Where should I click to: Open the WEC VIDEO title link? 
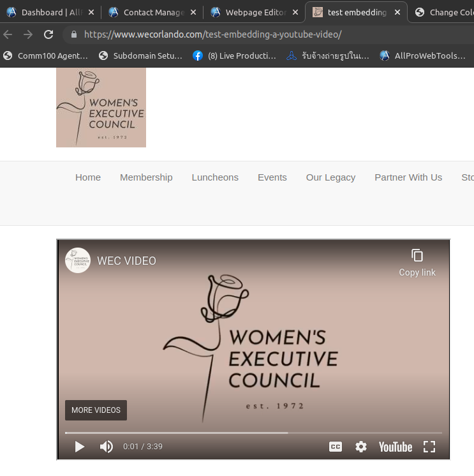tap(126, 261)
